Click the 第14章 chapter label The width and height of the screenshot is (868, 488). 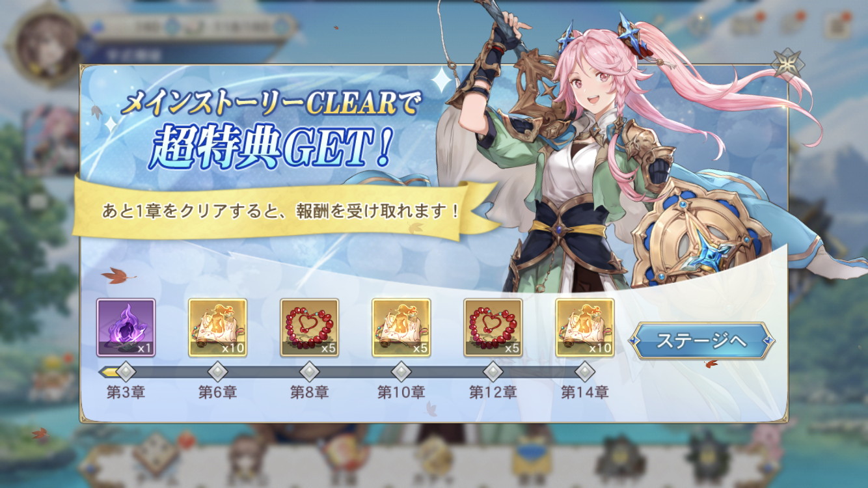click(585, 392)
